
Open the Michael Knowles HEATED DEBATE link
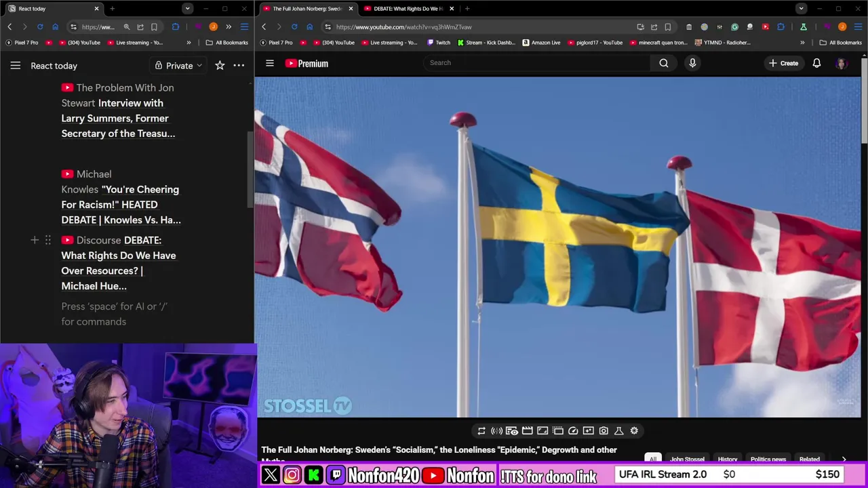coord(121,205)
